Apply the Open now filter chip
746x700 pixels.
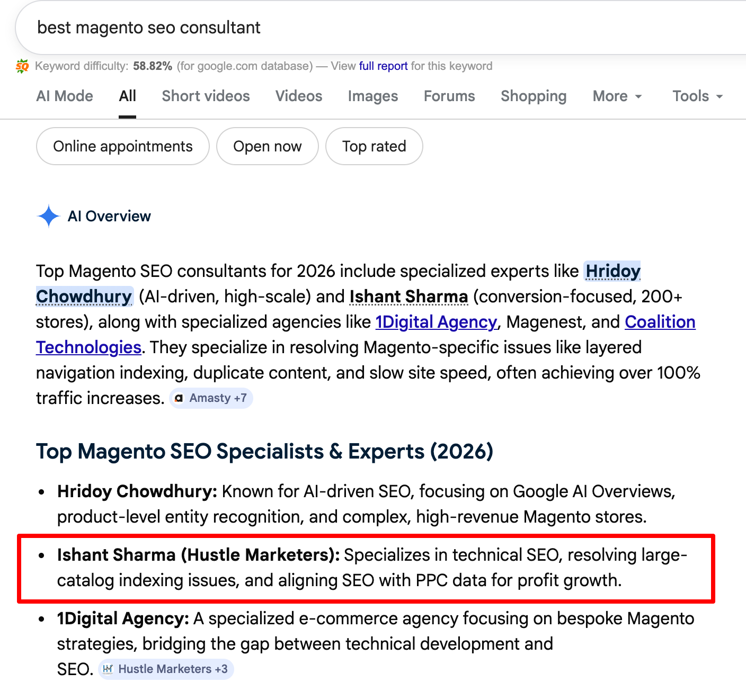point(268,146)
